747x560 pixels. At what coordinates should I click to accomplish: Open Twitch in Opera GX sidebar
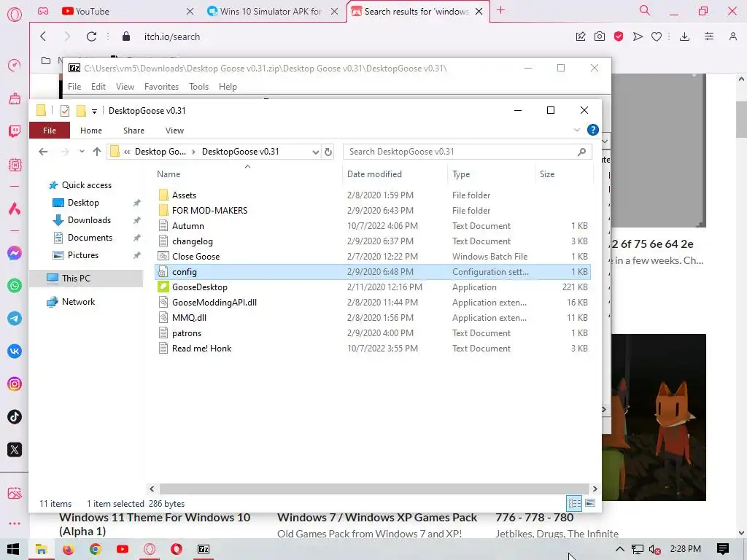[15, 131]
